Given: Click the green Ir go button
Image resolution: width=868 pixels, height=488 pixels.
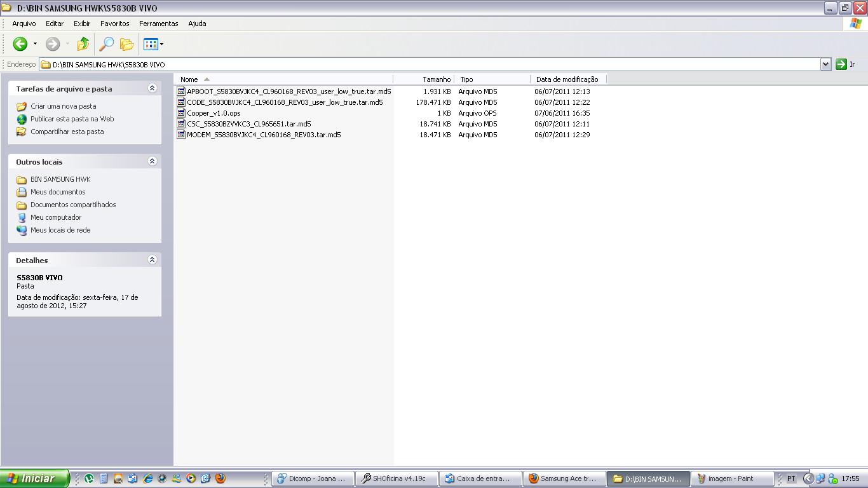Looking at the screenshot, I should (x=846, y=64).
